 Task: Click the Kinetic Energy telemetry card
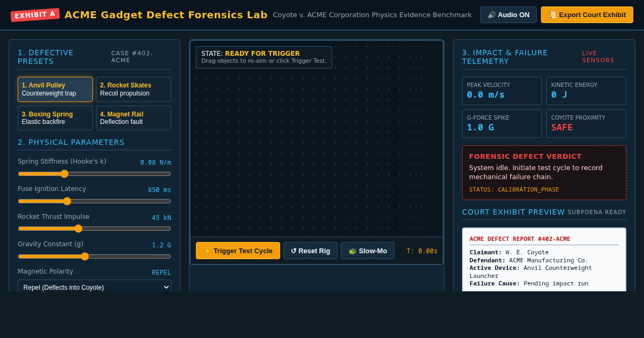coord(586,91)
